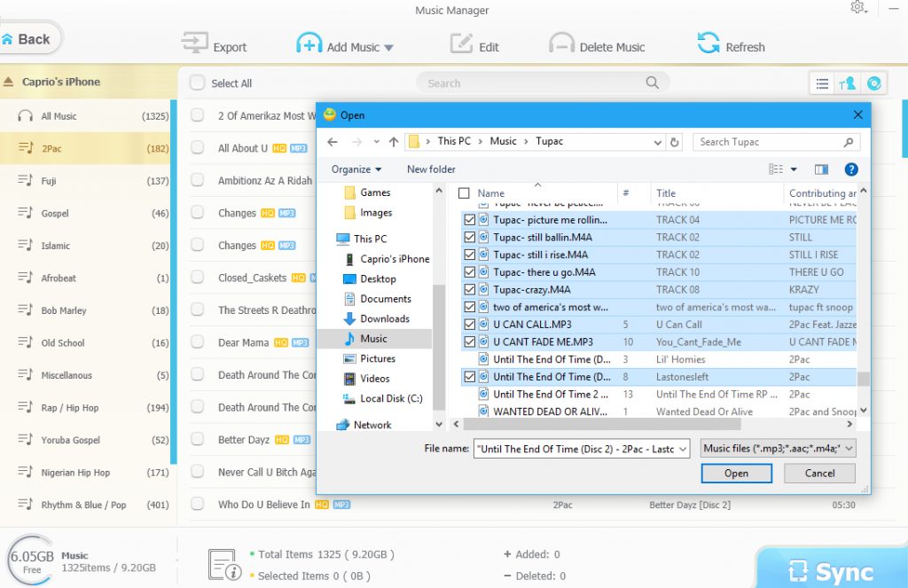Screen dimensions: 908x588
Task: Eject Caprio's iPhone icon
Action: pyautogui.click(x=9, y=82)
